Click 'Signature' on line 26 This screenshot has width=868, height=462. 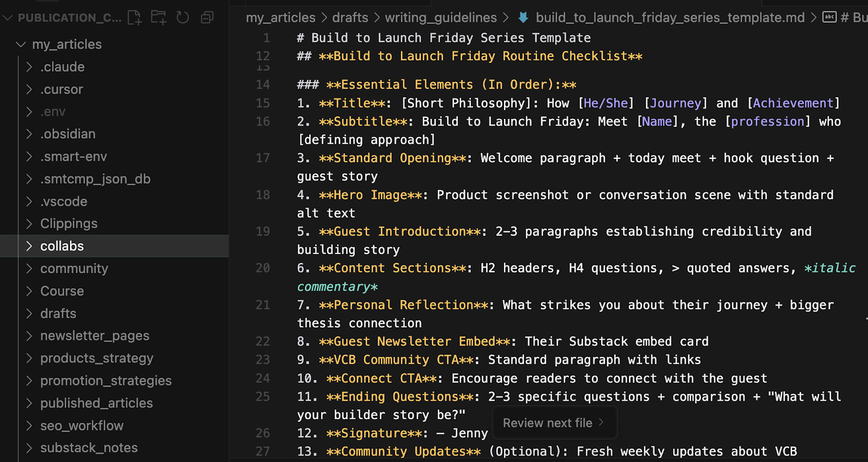pyautogui.click(x=374, y=433)
